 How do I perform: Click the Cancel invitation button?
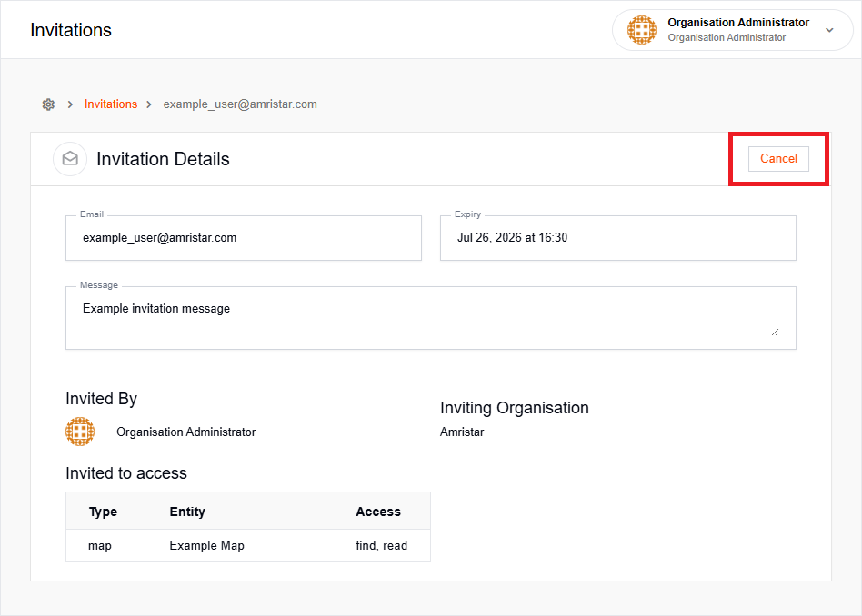click(778, 159)
